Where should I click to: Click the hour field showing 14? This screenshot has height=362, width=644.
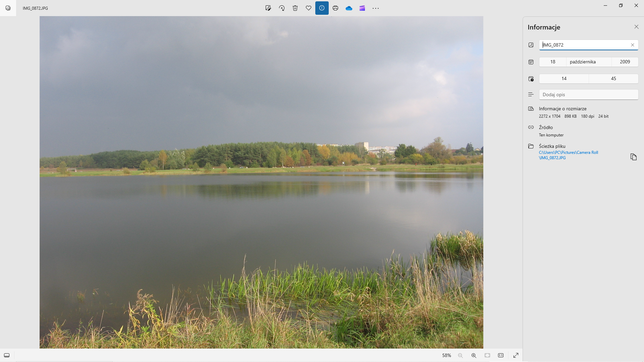click(564, 78)
